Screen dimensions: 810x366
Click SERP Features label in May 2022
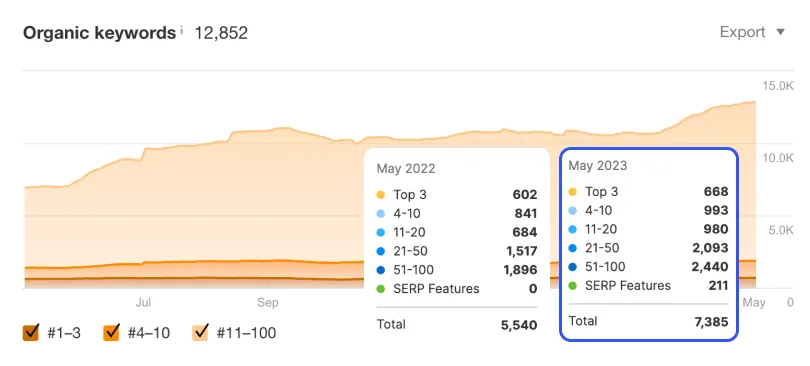[437, 289]
